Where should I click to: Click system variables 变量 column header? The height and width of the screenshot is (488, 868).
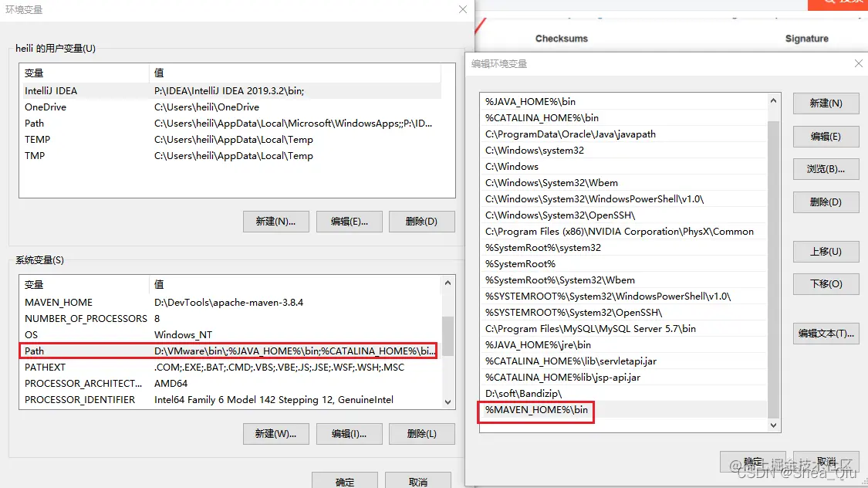click(x=84, y=284)
